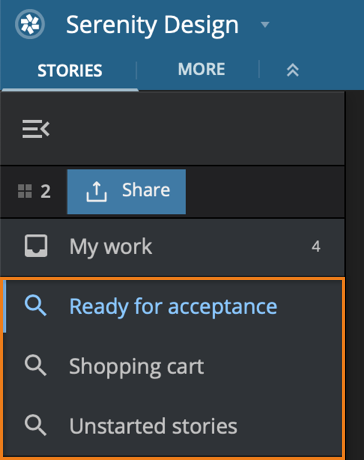Open the Shopping cart saved search

[x=173, y=366]
